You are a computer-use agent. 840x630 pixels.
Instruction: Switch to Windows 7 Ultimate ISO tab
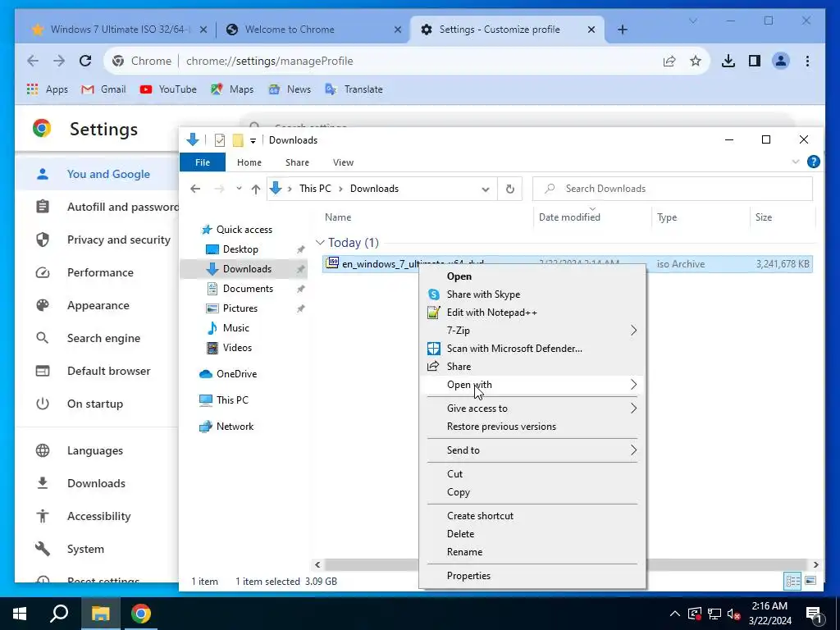[119, 30]
